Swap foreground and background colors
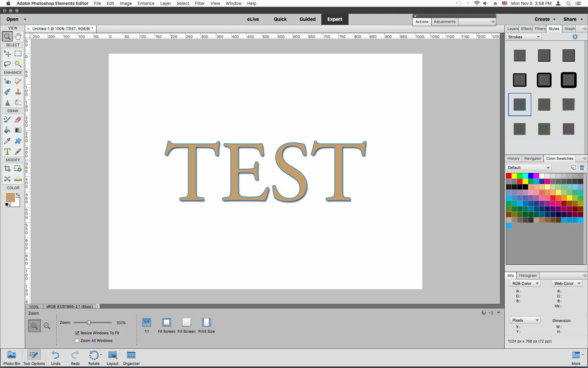Image resolution: width=588 pixels, height=368 pixels. point(18,195)
